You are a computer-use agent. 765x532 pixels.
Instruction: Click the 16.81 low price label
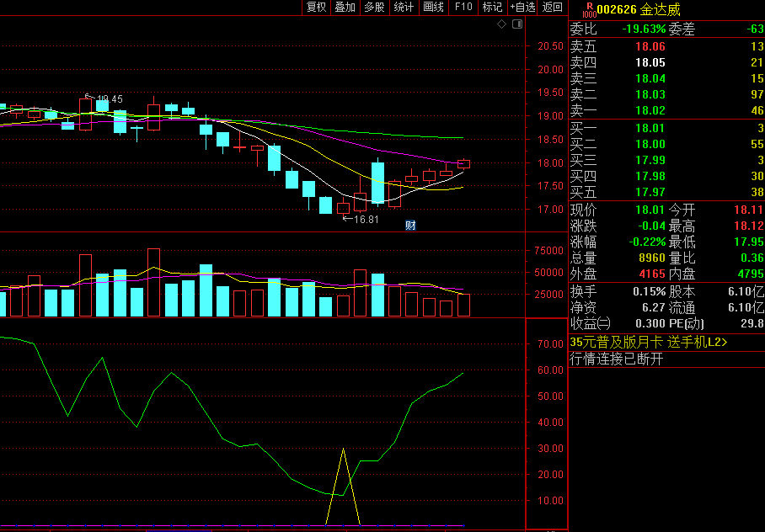click(x=366, y=220)
